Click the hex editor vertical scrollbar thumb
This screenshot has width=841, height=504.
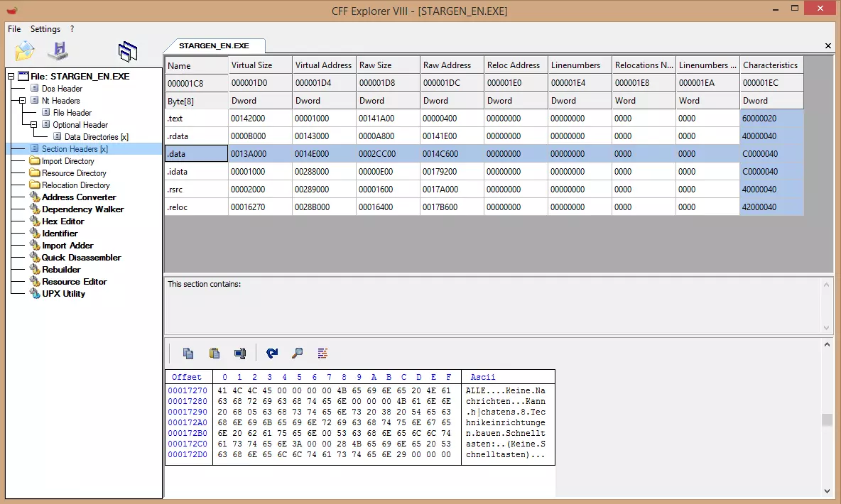pyautogui.click(x=827, y=420)
